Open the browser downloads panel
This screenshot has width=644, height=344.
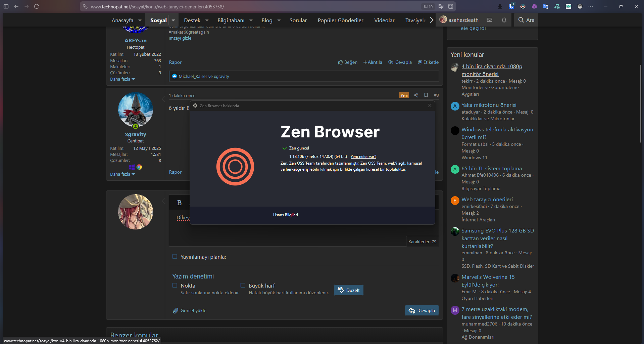500,6
